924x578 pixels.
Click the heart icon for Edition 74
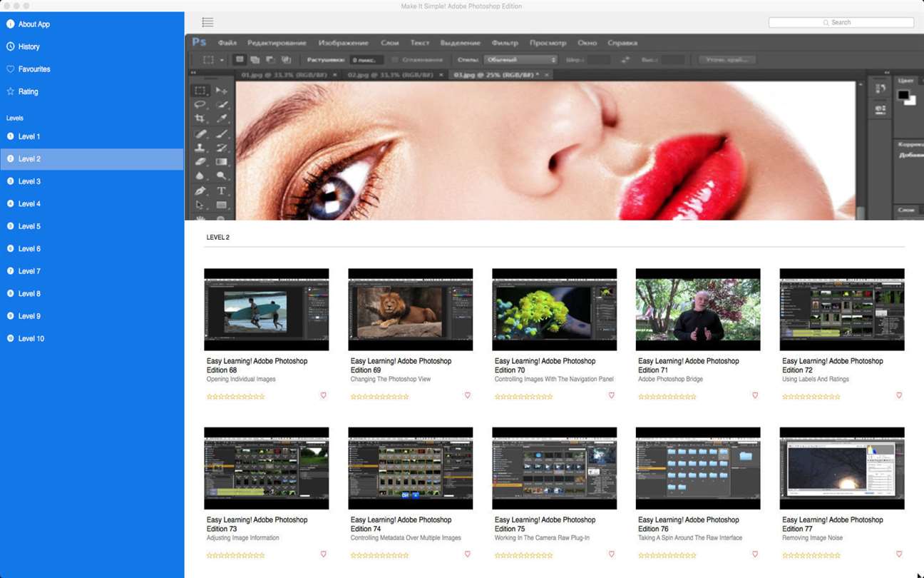coord(468,554)
